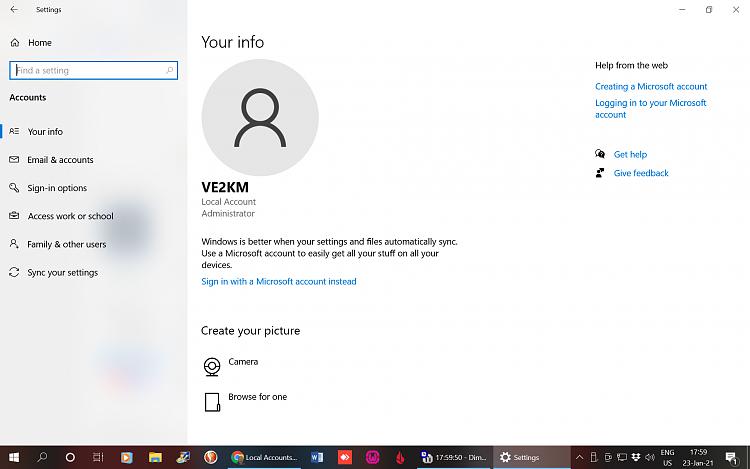Click the Get help link
The height and width of the screenshot is (469, 750).
pyautogui.click(x=630, y=154)
